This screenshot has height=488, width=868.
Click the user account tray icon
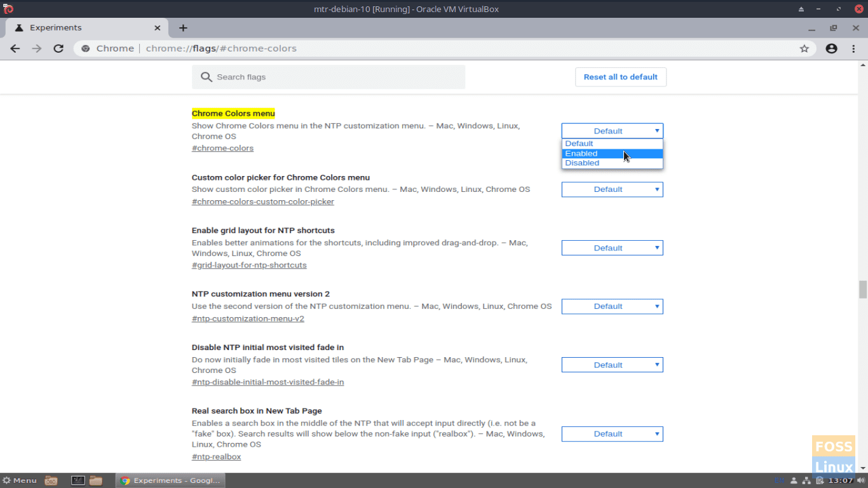coord(794,480)
